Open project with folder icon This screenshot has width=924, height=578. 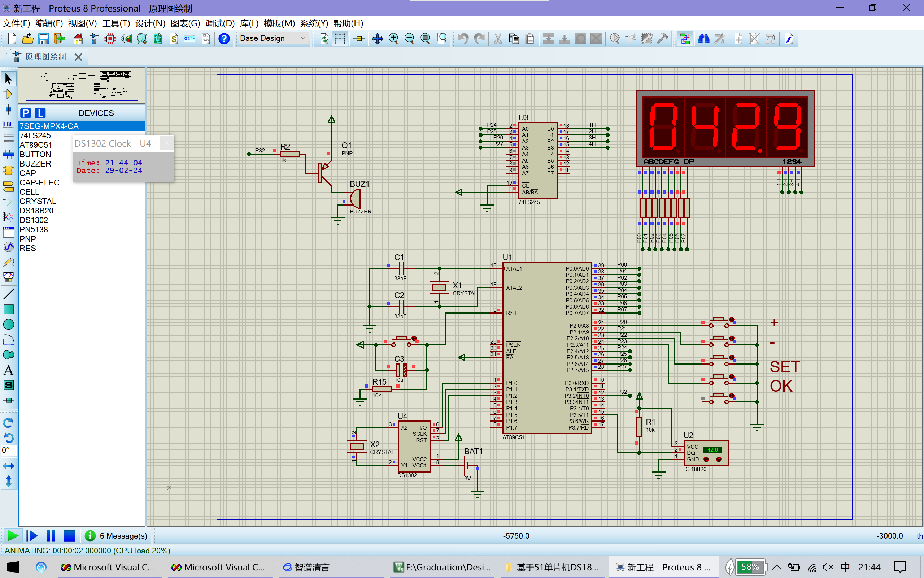click(27, 39)
